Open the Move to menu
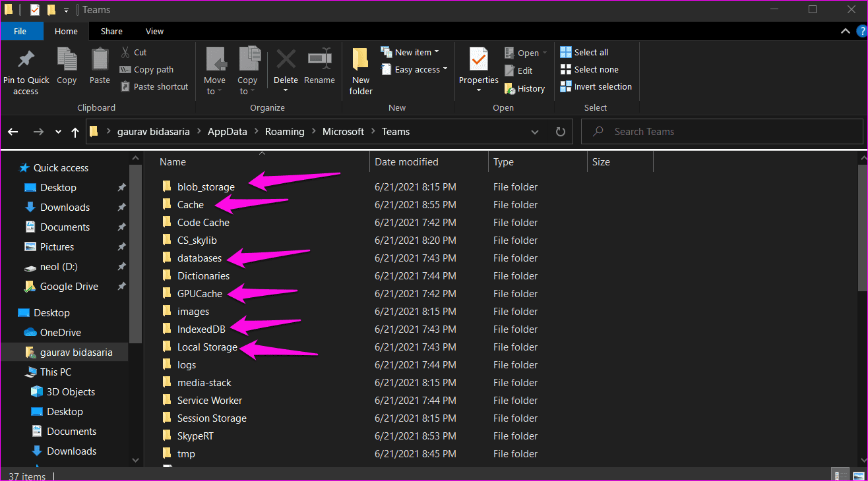This screenshot has height=481, width=868. 214,71
